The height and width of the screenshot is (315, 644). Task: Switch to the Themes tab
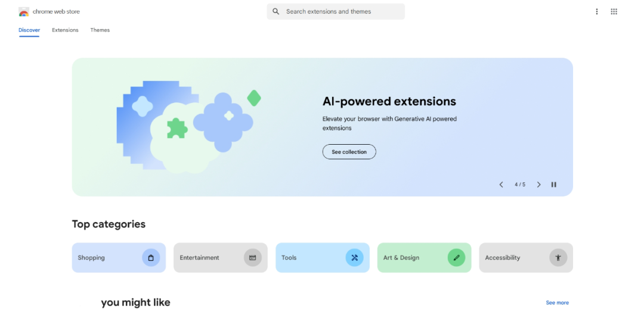pos(100,30)
